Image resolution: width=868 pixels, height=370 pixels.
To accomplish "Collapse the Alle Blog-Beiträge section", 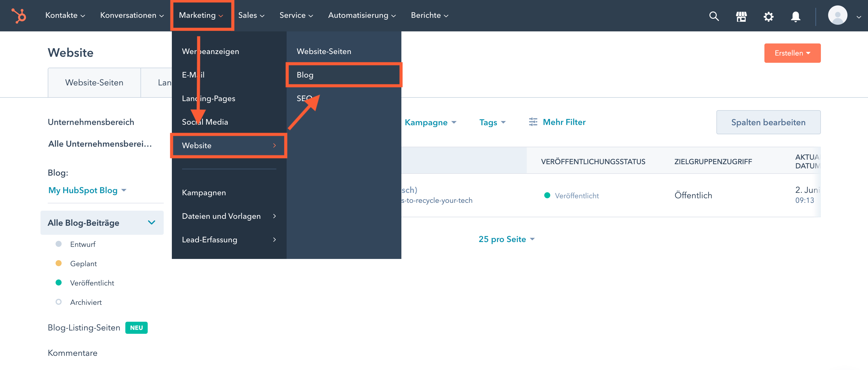I will (151, 222).
